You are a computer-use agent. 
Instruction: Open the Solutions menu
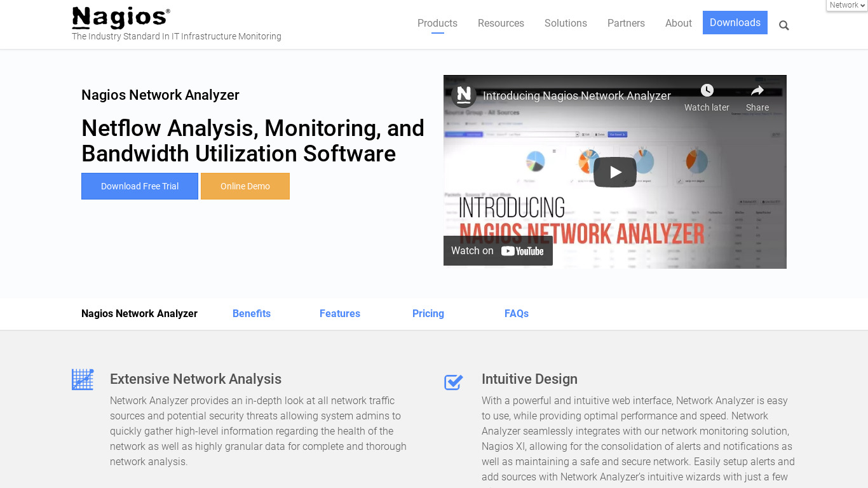(566, 24)
